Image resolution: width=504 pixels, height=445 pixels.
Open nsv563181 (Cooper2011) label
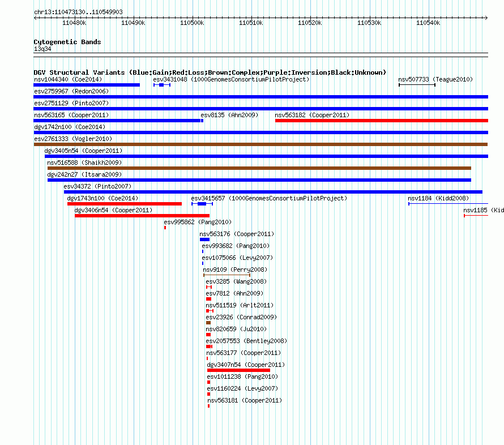[245, 400]
